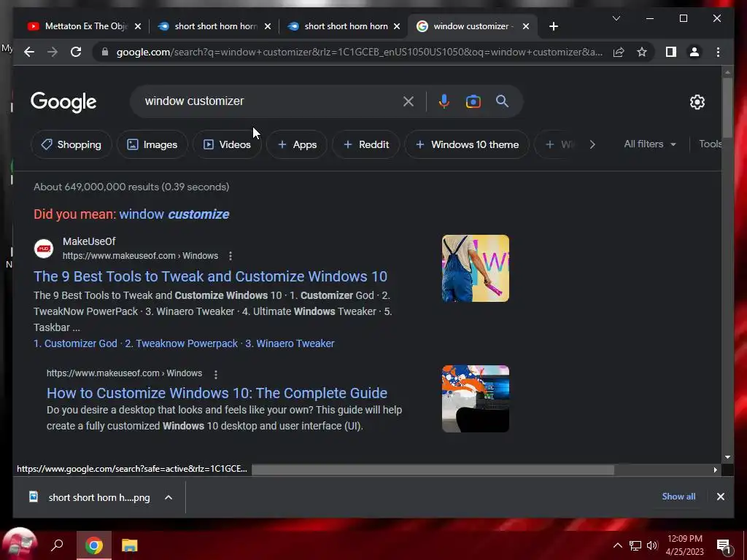Open options for first MakeUseOf result
The image size is (747, 560).
click(x=230, y=256)
